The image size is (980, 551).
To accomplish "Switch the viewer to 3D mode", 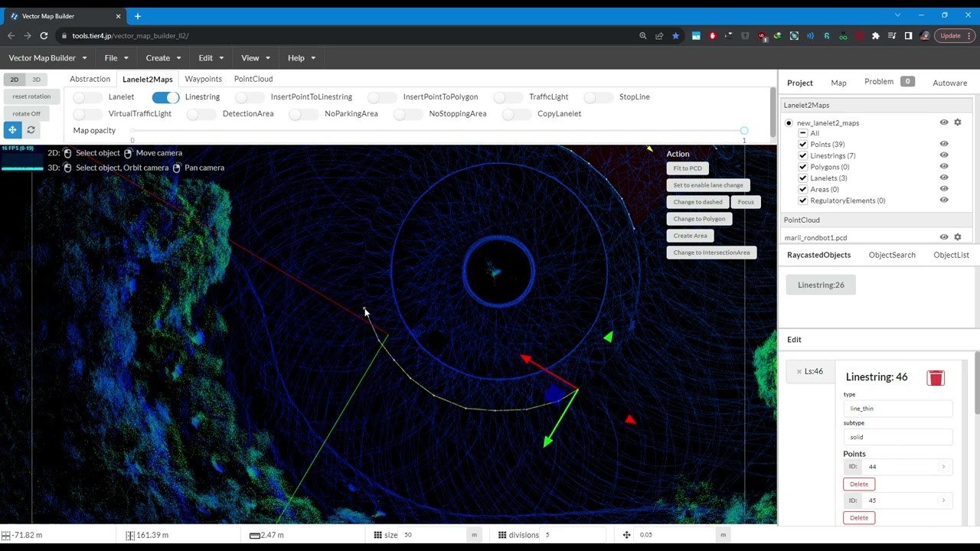I will tap(36, 80).
